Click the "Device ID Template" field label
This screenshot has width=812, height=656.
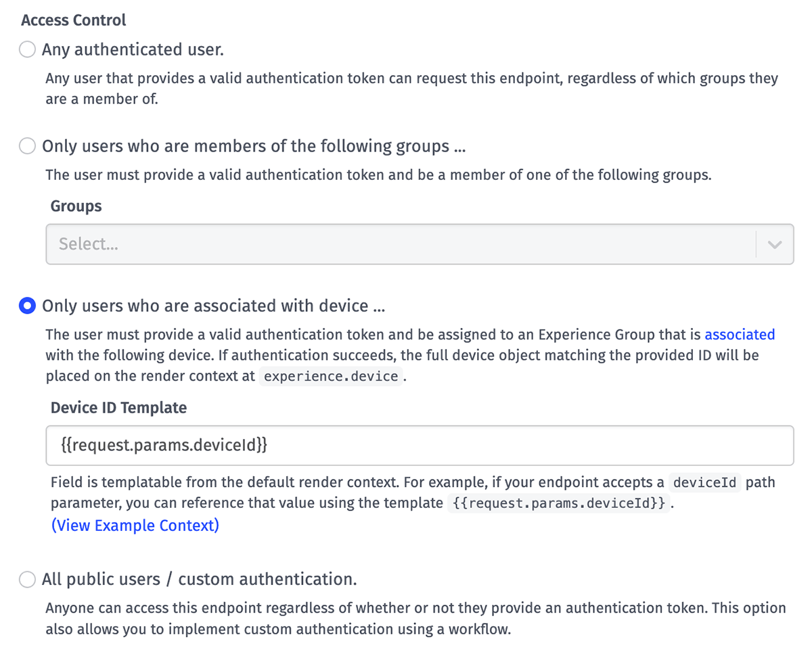coord(118,408)
